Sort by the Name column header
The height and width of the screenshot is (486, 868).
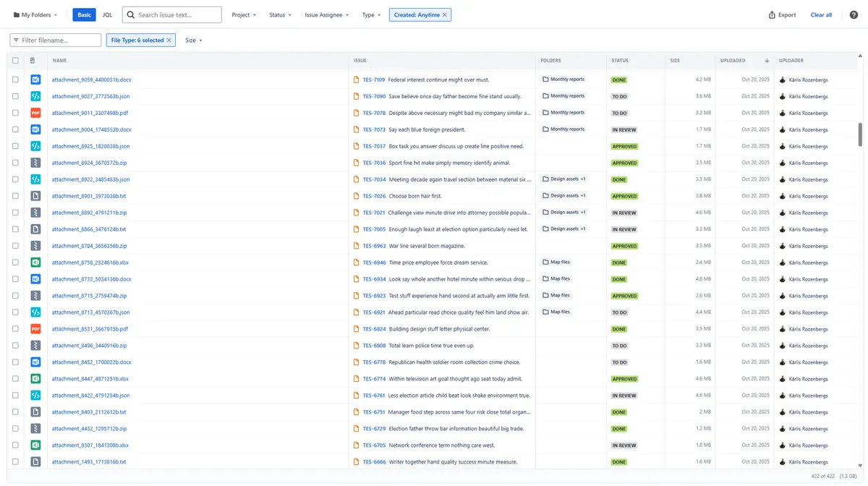(59, 61)
